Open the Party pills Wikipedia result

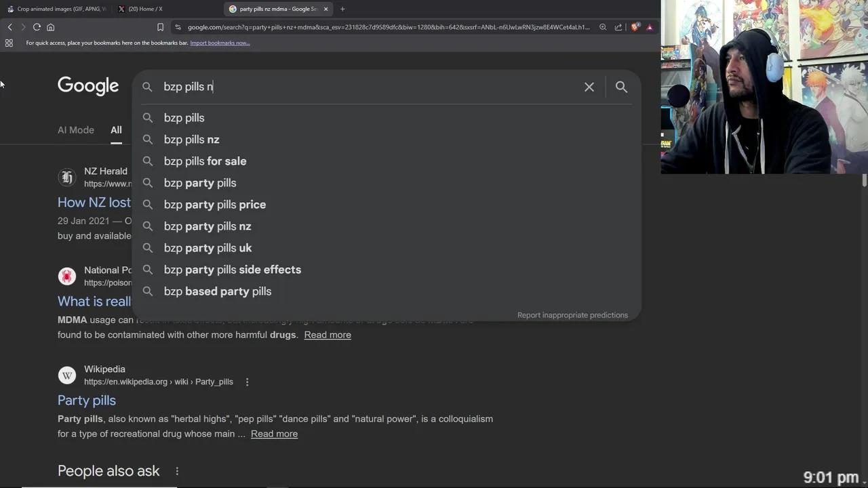(87, 400)
